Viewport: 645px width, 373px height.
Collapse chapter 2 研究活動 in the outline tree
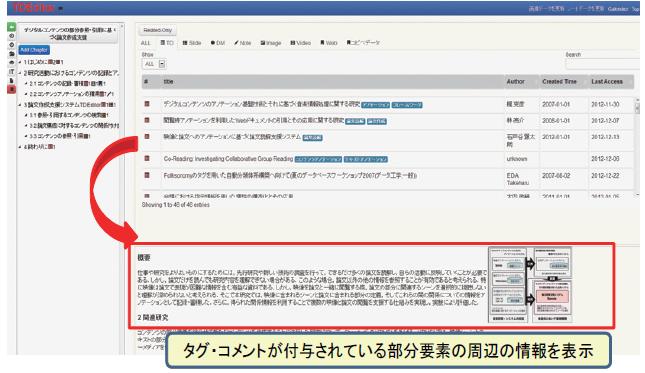pos(20,73)
